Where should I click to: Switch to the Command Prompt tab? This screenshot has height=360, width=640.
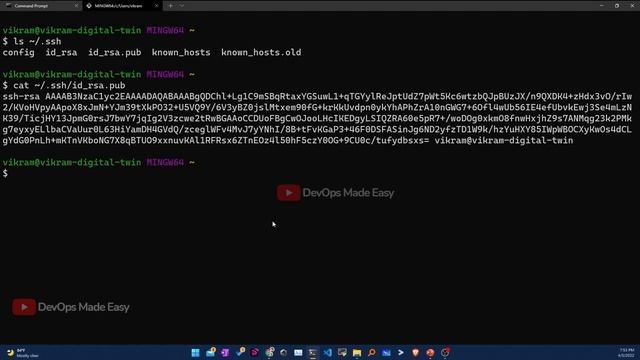[41, 6]
